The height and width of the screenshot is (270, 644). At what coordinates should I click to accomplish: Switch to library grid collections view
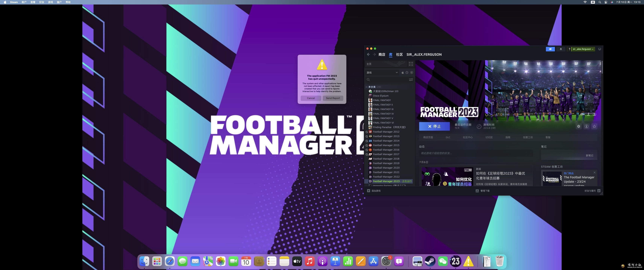click(411, 64)
